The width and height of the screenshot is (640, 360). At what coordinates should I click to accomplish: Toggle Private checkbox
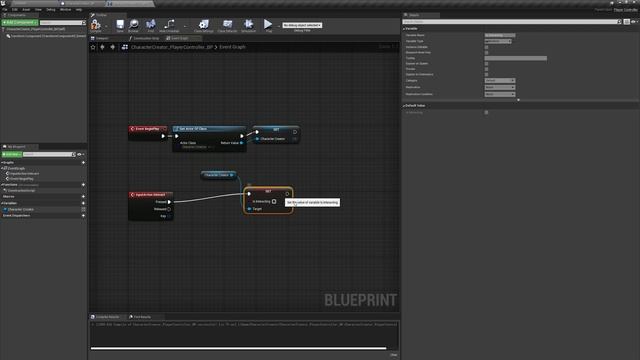click(486, 69)
